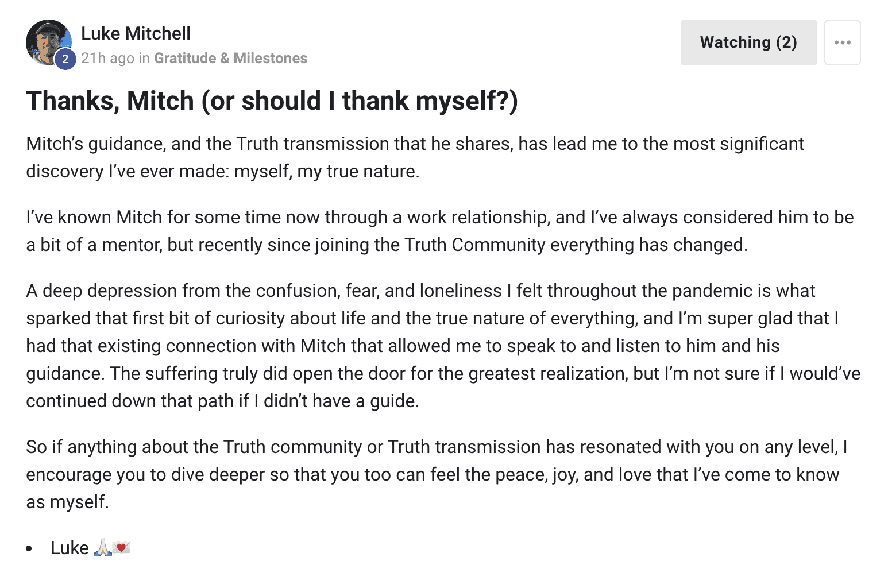Click the love letter envelope emoji
Screen dimensions: 888x588
click(121, 548)
